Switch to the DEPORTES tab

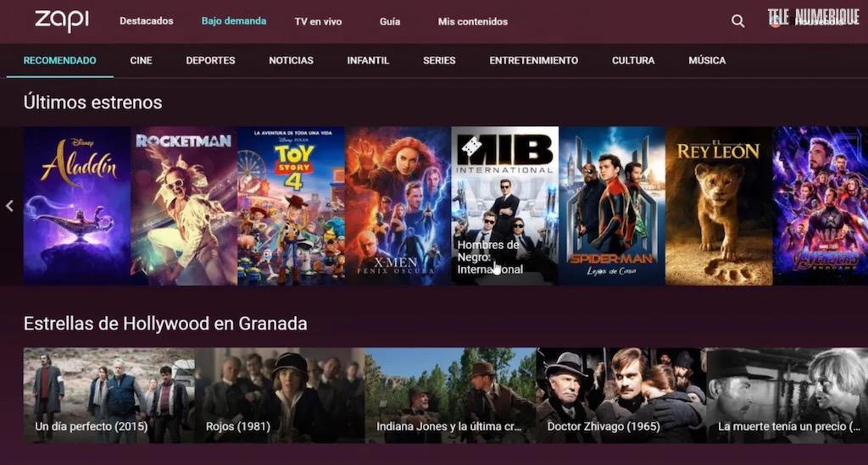coord(210,60)
